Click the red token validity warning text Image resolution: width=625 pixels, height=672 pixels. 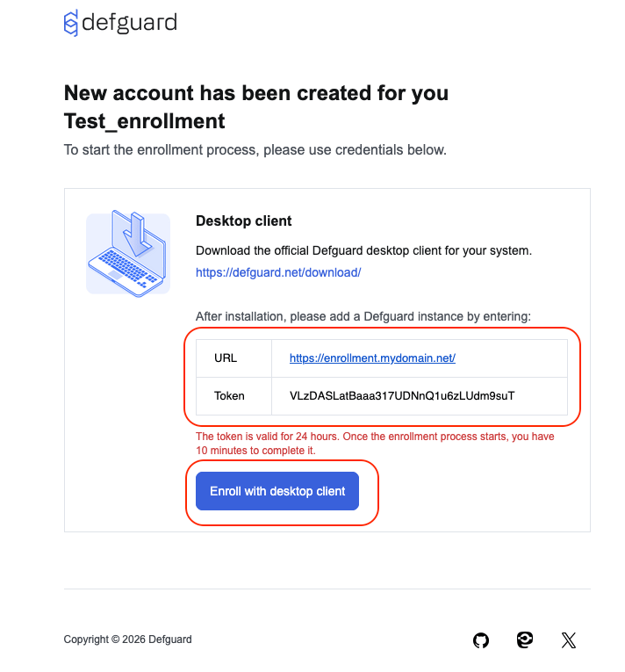click(375, 444)
